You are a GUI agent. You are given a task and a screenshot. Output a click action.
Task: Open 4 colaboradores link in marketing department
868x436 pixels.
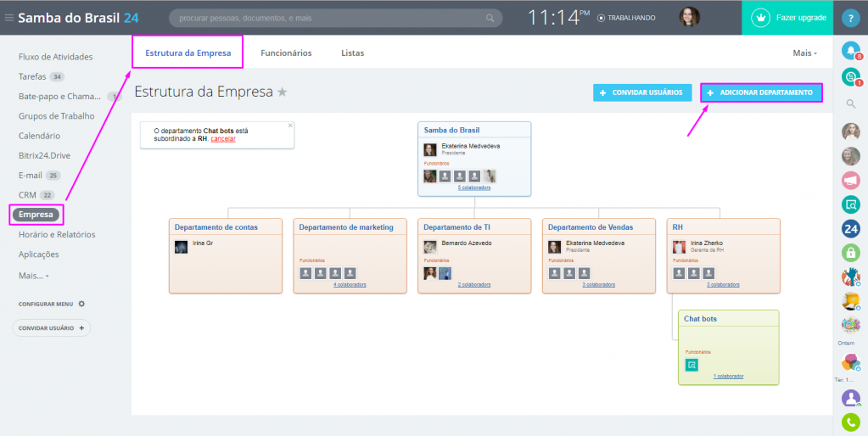pos(350,284)
